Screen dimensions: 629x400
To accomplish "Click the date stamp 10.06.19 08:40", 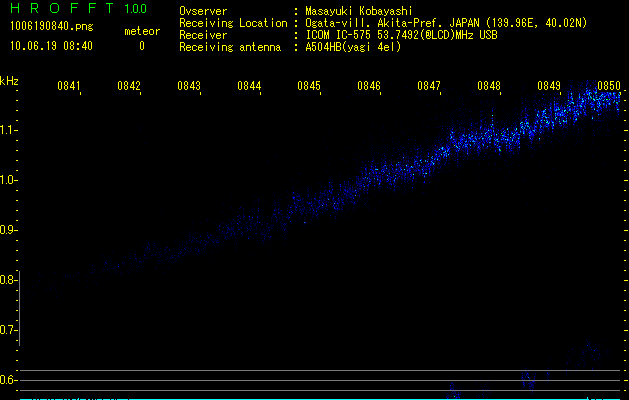I will (51, 46).
